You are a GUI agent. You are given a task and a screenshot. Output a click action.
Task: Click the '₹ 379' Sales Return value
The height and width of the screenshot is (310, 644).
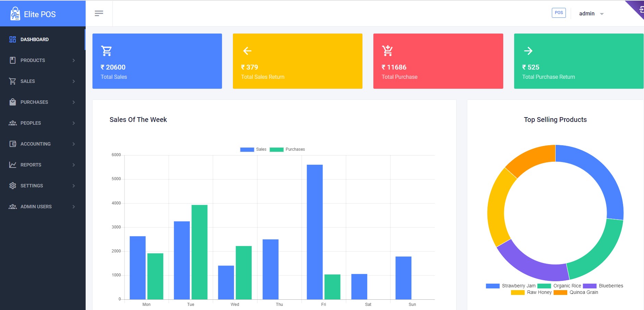(249, 67)
